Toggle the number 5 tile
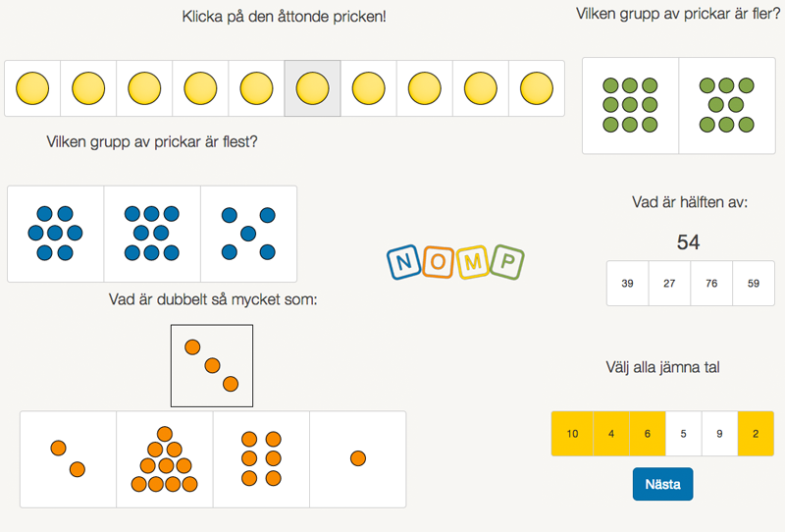Viewport: 785px width, 532px height. click(685, 434)
